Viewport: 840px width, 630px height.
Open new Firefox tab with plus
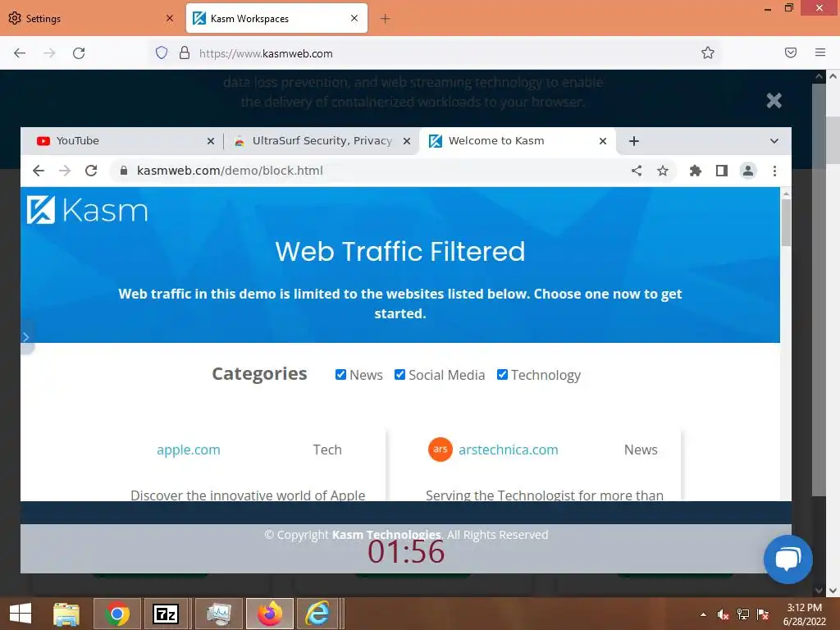pyautogui.click(x=386, y=19)
